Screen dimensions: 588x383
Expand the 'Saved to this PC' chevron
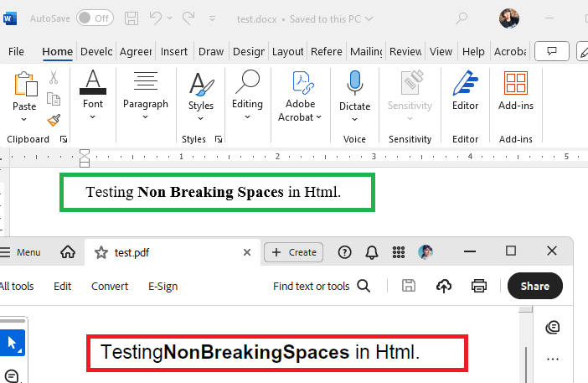point(369,18)
